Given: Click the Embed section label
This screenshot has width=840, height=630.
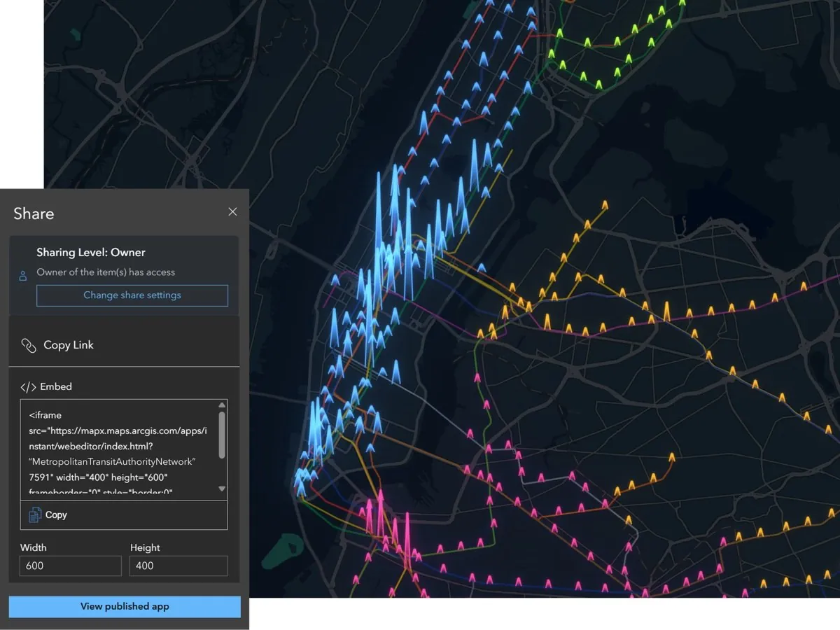Looking at the screenshot, I should [56, 386].
